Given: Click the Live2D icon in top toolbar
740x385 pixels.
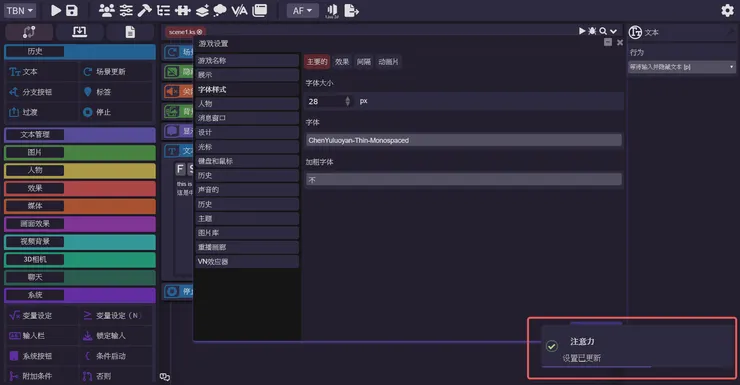Looking at the screenshot, I should 332,11.
